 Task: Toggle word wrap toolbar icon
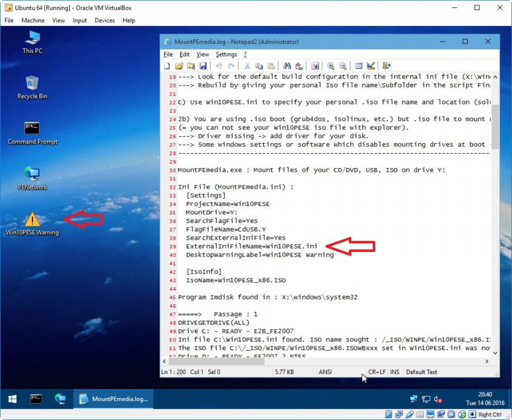point(315,66)
